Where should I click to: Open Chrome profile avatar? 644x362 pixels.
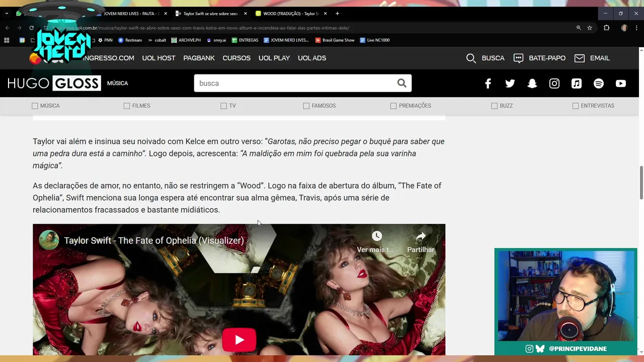(x=624, y=28)
